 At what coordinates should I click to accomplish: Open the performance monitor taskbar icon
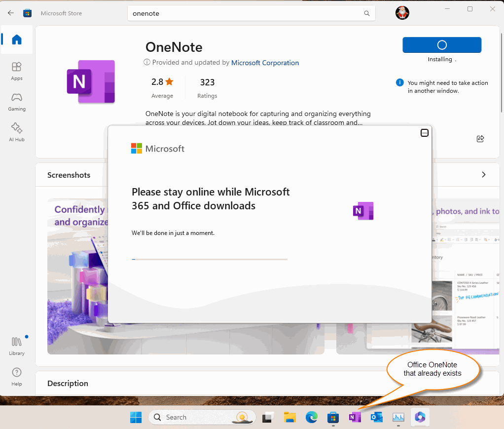point(398,418)
